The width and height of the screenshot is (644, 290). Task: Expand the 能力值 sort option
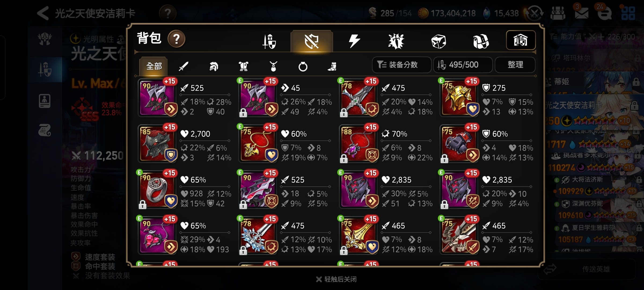click(x=592, y=37)
